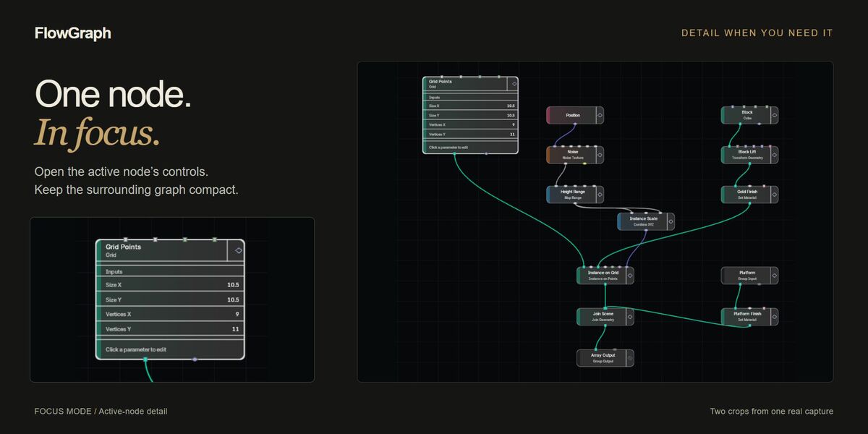Click the Grid Points title in the enlarged node

coord(124,247)
